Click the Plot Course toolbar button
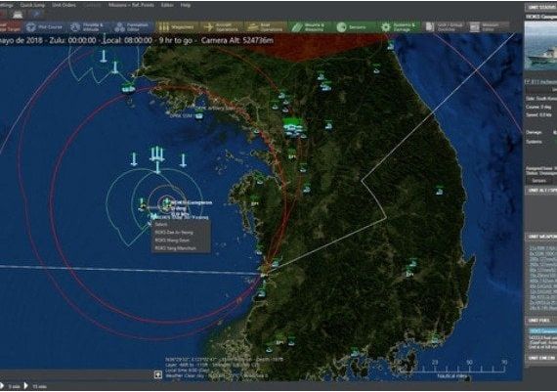The width and height of the screenshot is (557, 392). click(x=45, y=27)
